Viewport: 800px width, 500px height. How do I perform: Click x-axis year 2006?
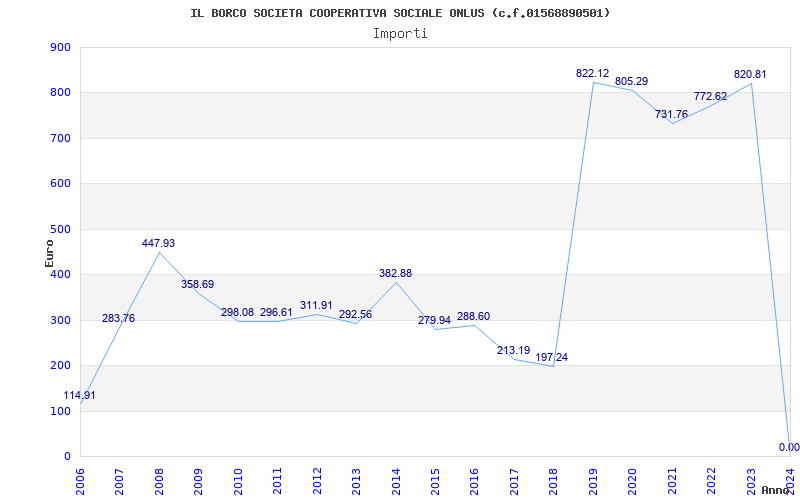click(80, 481)
